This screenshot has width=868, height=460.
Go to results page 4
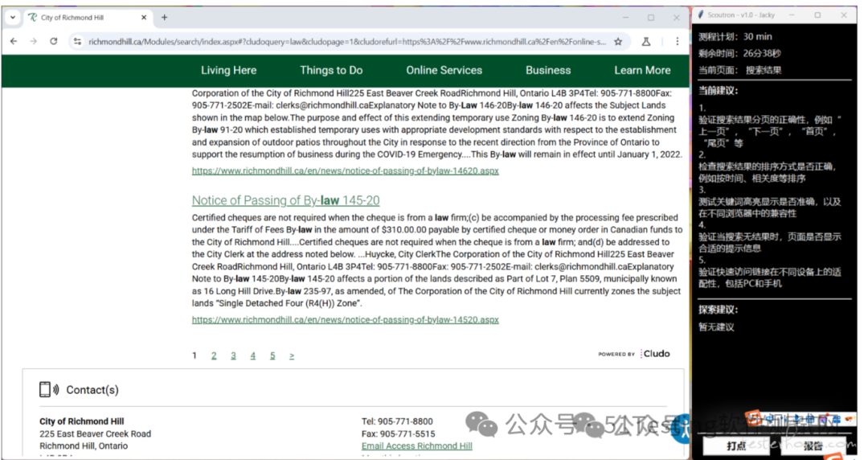pos(252,355)
